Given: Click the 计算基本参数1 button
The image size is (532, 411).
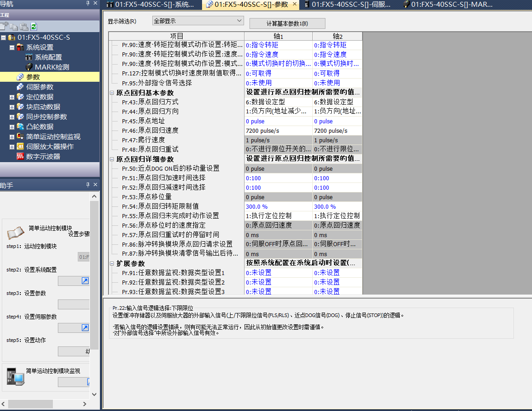Looking at the screenshot, I should point(287,23).
